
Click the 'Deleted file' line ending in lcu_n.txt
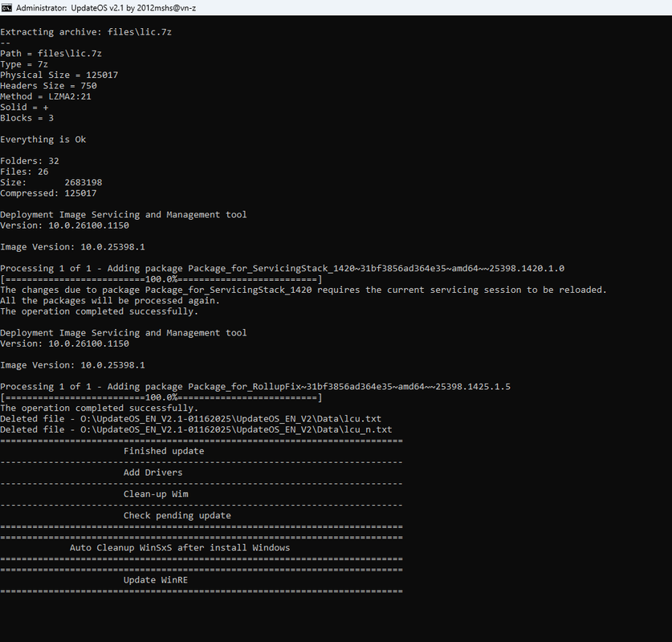tap(196, 429)
